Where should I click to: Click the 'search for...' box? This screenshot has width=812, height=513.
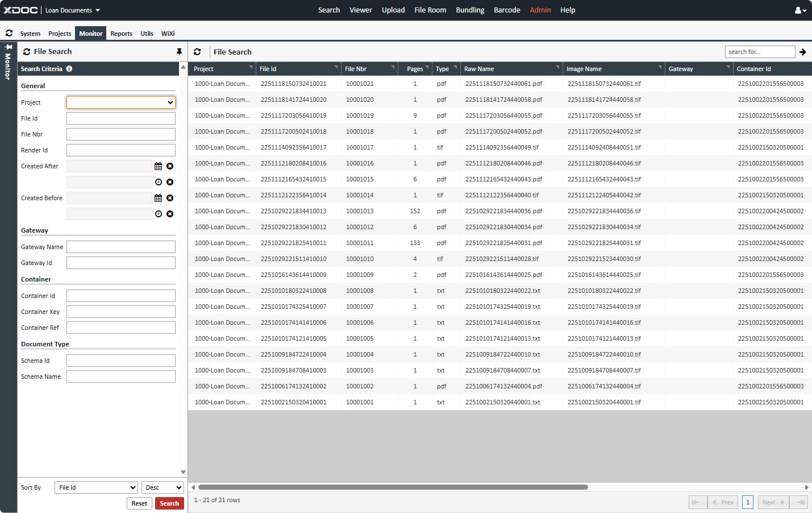tap(760, 52)
